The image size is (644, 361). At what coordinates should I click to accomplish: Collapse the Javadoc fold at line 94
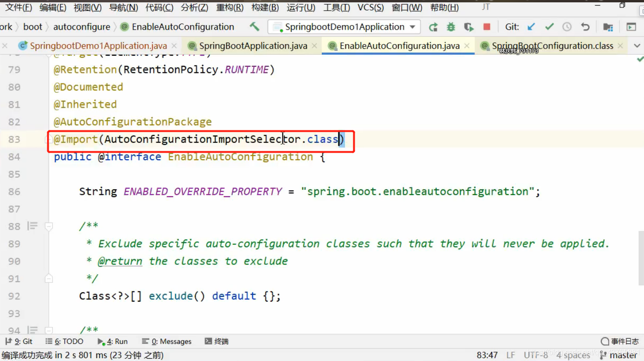(x=49, y=330)
